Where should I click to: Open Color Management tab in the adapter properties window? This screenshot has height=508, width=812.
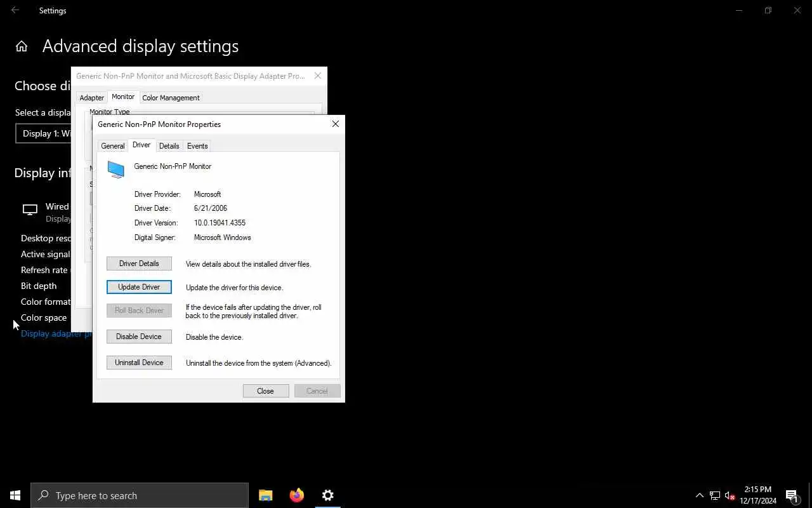pos(171,98)
